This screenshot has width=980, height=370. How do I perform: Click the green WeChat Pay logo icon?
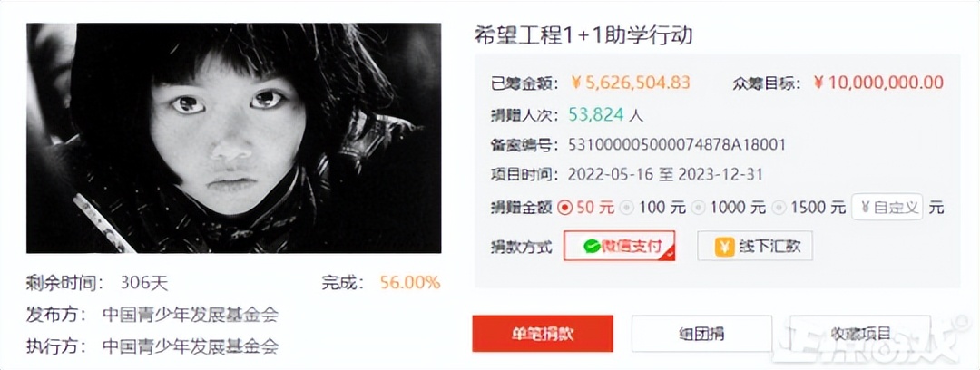click(x=592, y=247)
